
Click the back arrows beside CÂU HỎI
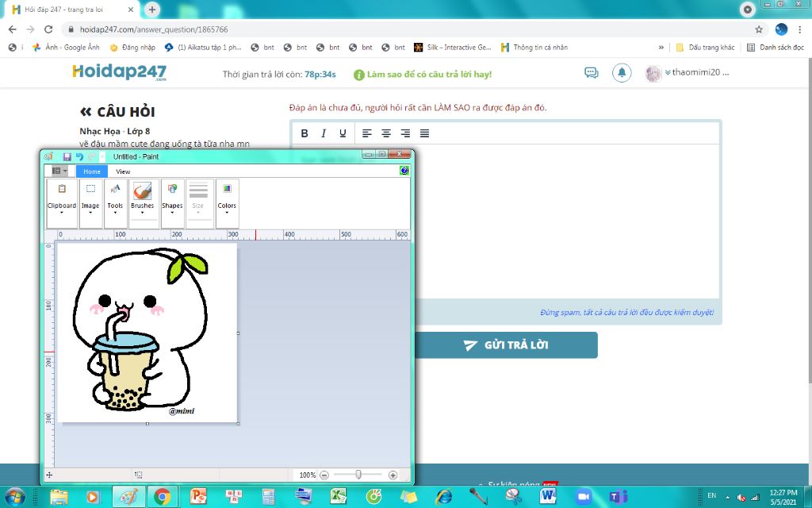pyautogui.click(x=86, y=111)
